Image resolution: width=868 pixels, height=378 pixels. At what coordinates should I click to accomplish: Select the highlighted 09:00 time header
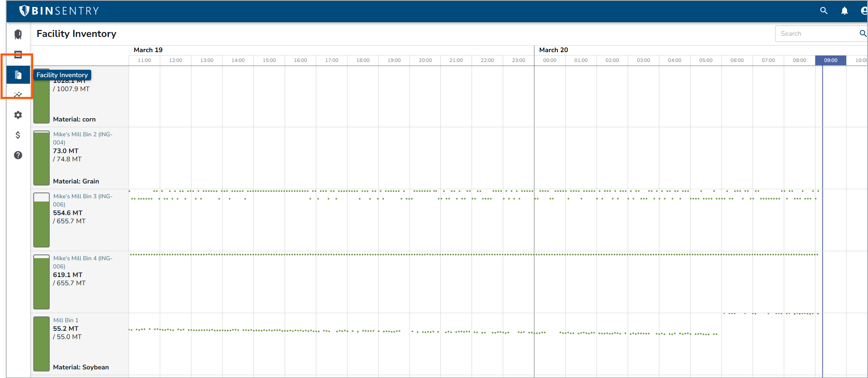[831, 60]
